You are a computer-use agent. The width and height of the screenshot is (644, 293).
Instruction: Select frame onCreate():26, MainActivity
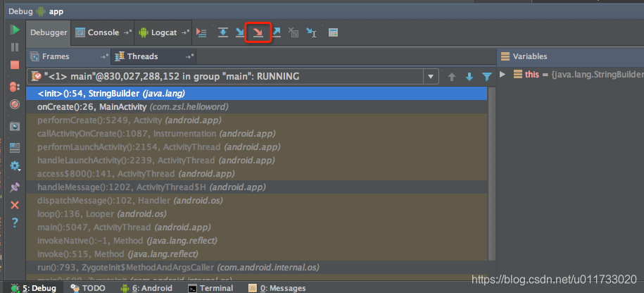[x=257, y=107]
